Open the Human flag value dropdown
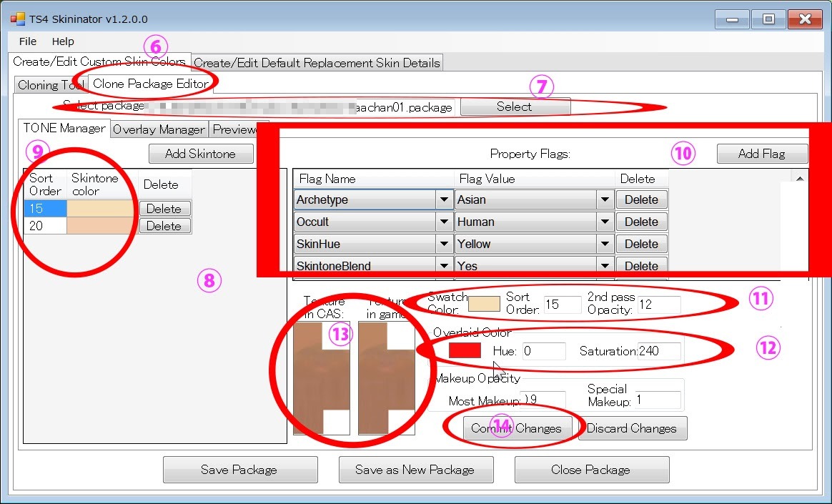 click(605, 222)
